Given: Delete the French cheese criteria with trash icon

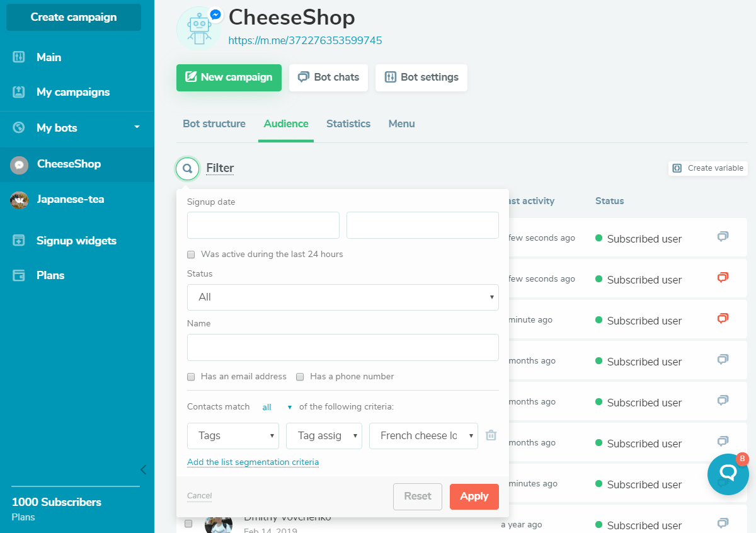Looking at the screenshot, I should point(491,435).
